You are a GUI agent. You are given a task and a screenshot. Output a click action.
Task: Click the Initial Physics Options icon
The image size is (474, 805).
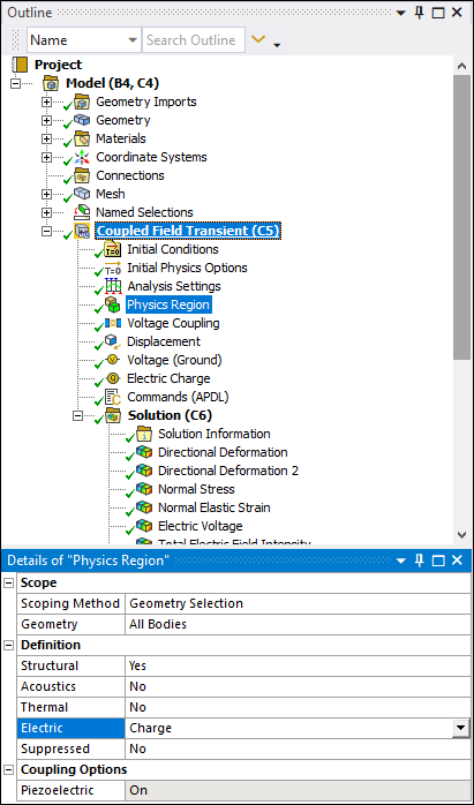(x=112, y=268)
